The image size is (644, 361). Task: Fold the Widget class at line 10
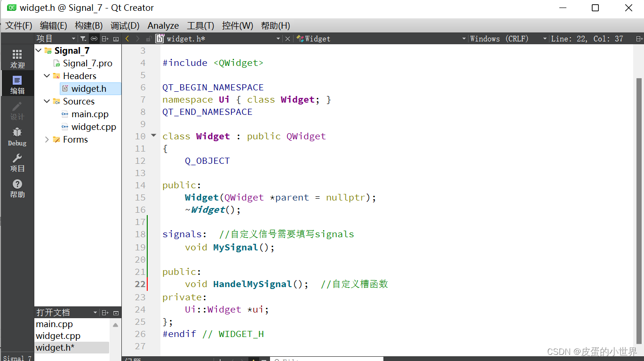153,136
